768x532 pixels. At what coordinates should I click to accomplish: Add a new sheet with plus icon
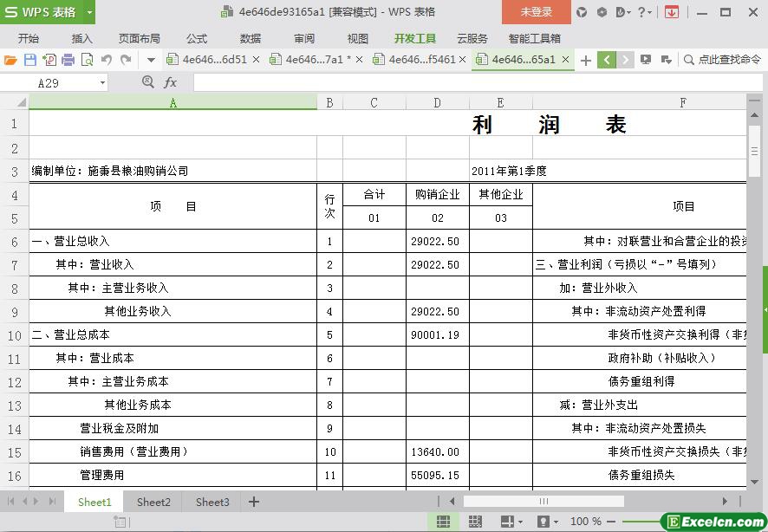[x=254, y=502]
